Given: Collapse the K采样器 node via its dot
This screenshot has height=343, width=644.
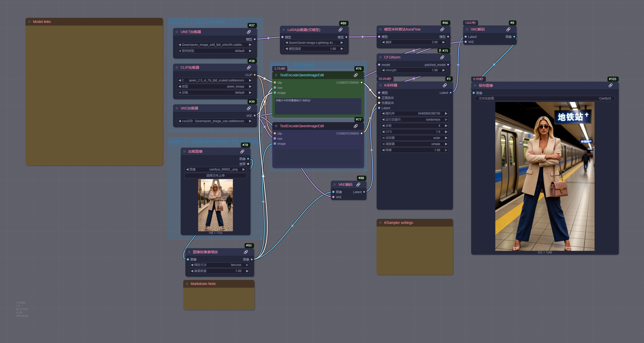Looking at the screenshot, I should pyautogui.click(x=380, y=85).
